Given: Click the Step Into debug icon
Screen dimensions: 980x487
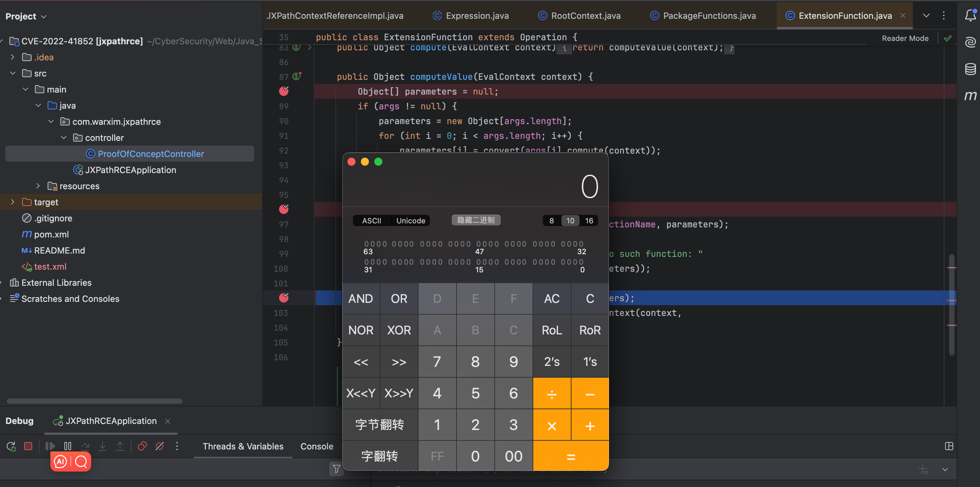Looking at the screenshot, I should click(102, 446).
